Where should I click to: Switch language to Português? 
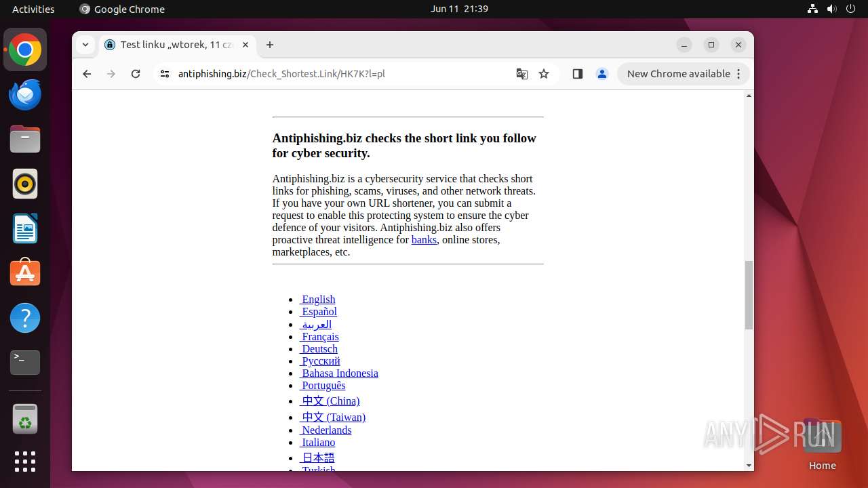coord(323,385)
